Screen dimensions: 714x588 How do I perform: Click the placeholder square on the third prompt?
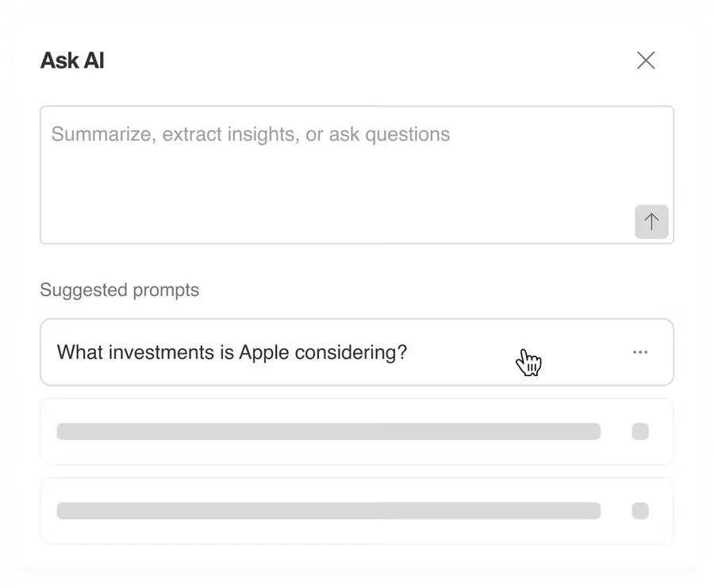[x=639, y=510]
